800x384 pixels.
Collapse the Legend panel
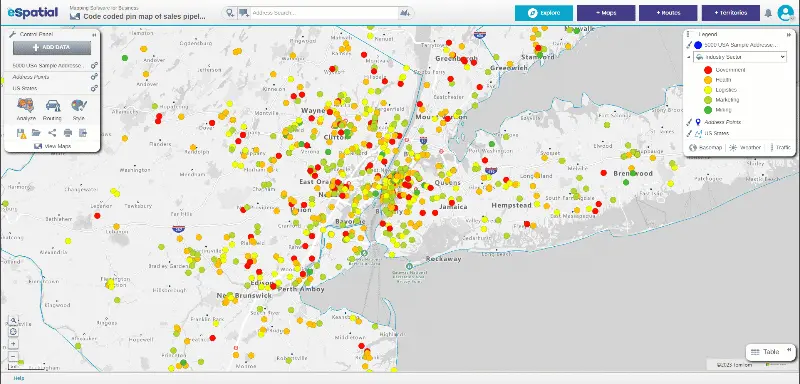tap(789, 34)
